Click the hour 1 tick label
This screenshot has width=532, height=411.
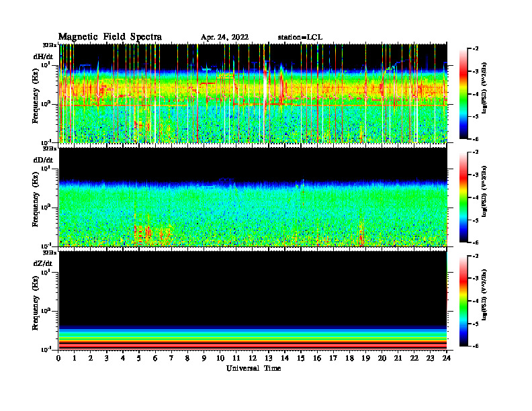pyautogui.click(x=75, y=358)
